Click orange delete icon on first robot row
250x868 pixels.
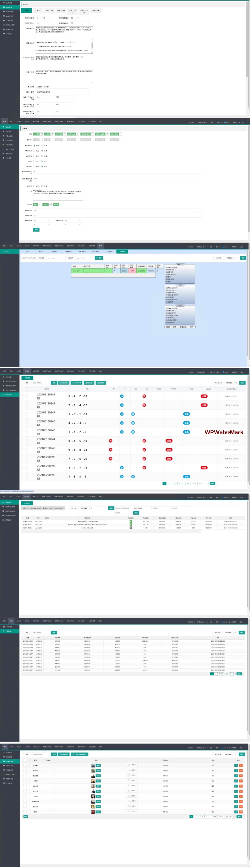pos(241,766)
